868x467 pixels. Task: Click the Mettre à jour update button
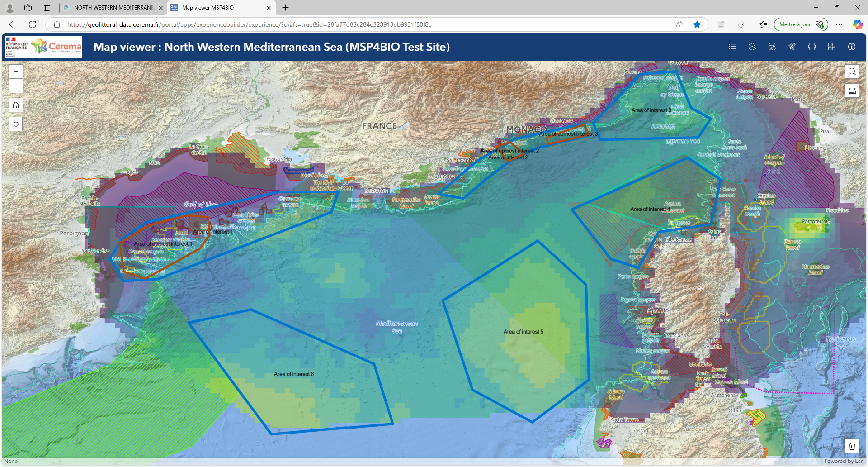tap(801, 24)
